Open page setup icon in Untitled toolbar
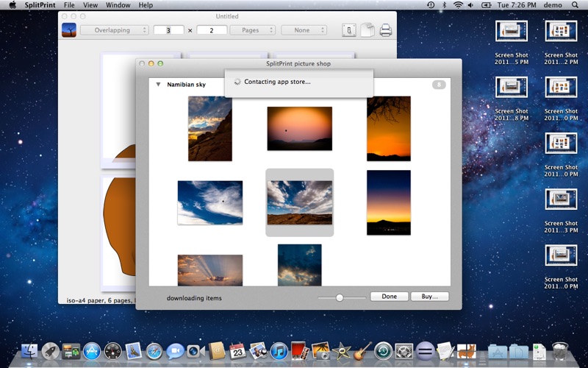The image size is (588, 368). click(x=348, y=30)
